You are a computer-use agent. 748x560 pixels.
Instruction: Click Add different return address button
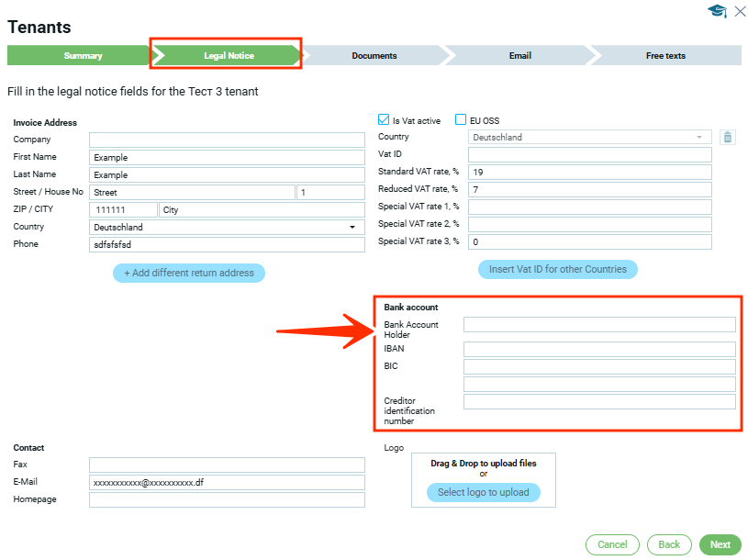coord(189,273)
